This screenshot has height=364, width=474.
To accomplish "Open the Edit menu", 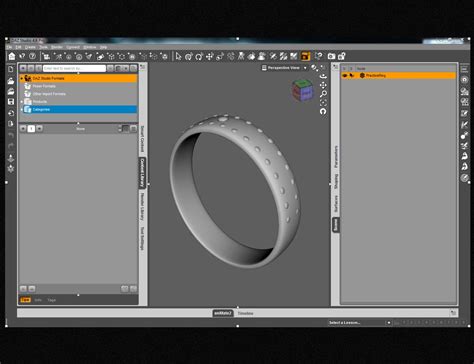I will [18, 47].
